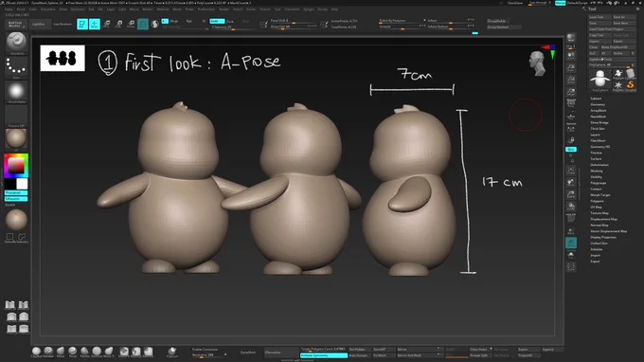Click the Xpose icon at shelf bottom
The width and height of the screenshot is (644, 362).
[x=571, y=267]
